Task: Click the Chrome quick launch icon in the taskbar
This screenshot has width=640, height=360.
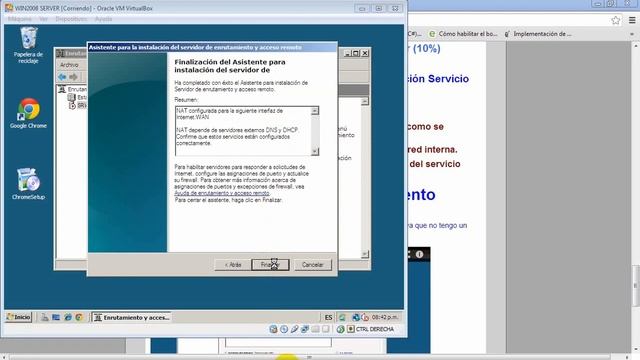Action: [x=79, y=317]
